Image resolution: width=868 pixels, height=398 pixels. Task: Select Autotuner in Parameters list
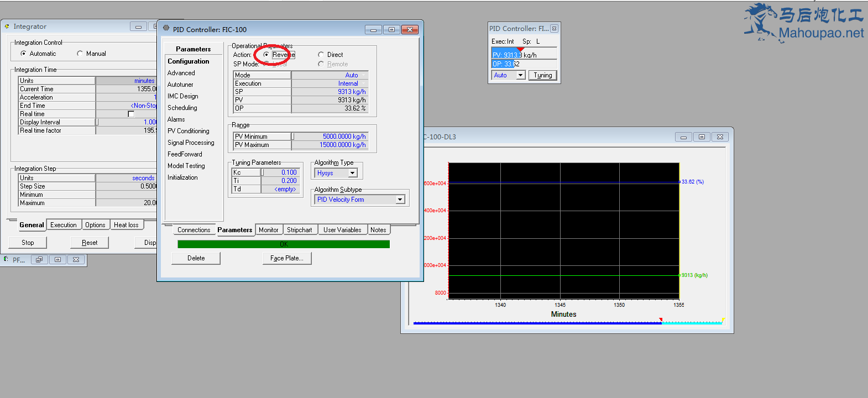181,85
